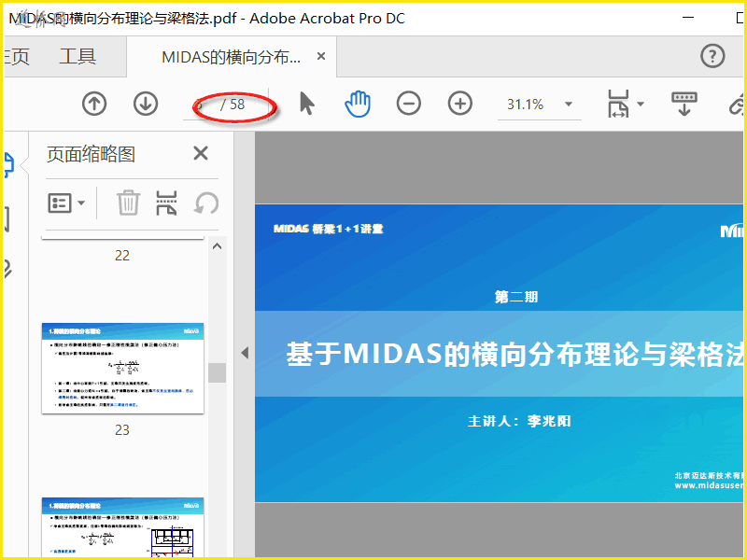Expand the thumbnail options dropdown arrow
This screenshot has width=747, height=560.
tap(81, 203)
